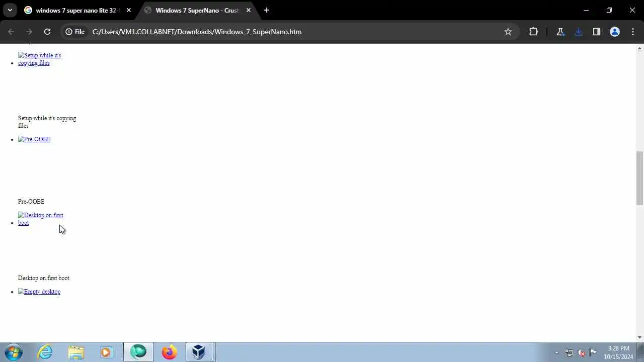The height and width of the screenshot is (362, 644).
Task: Close the 'Windows 7 SuperNano' tab
Action: click(249, 10)
